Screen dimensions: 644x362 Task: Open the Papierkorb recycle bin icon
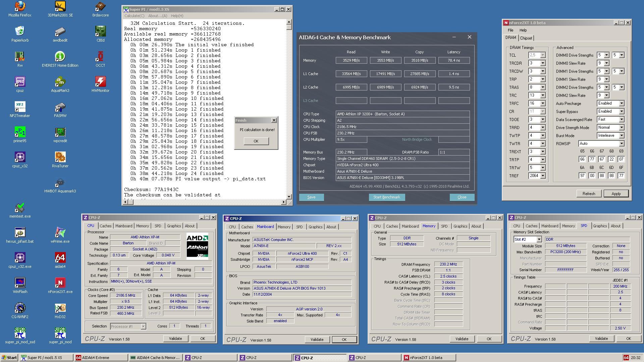(20, 34)
